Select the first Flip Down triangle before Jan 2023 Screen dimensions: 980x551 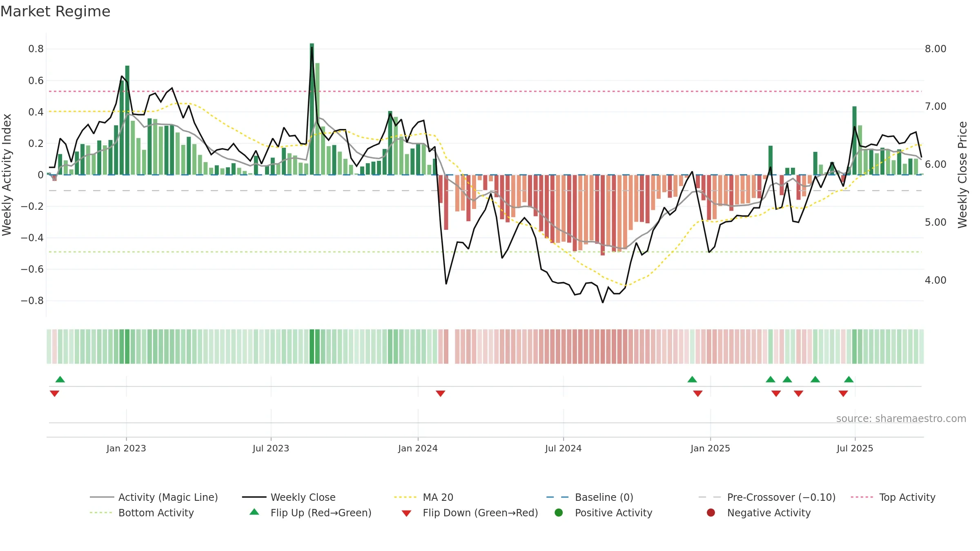tap(55, 393)
